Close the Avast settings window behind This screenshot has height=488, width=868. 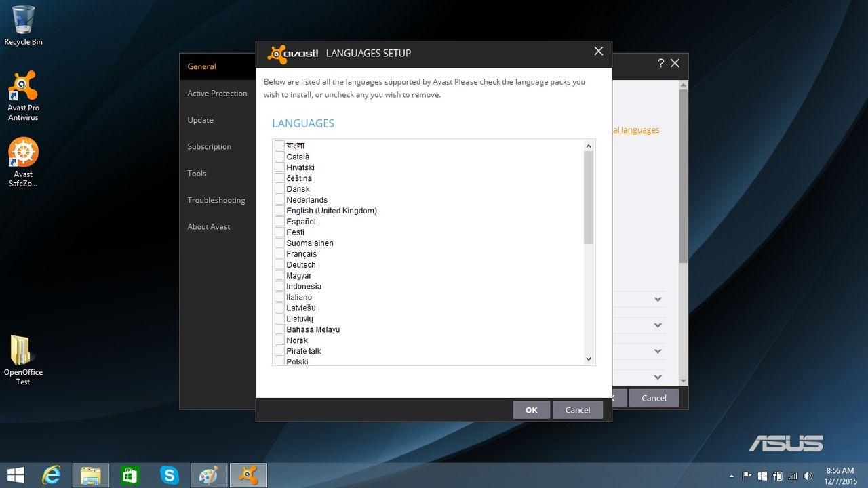coord(675,63)
